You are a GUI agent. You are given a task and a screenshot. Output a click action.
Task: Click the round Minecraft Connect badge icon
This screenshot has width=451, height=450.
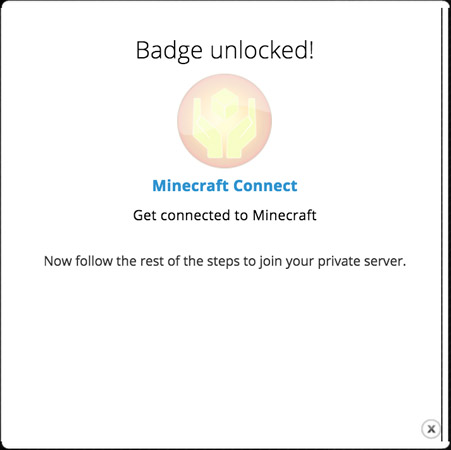(x=224, y=121)
